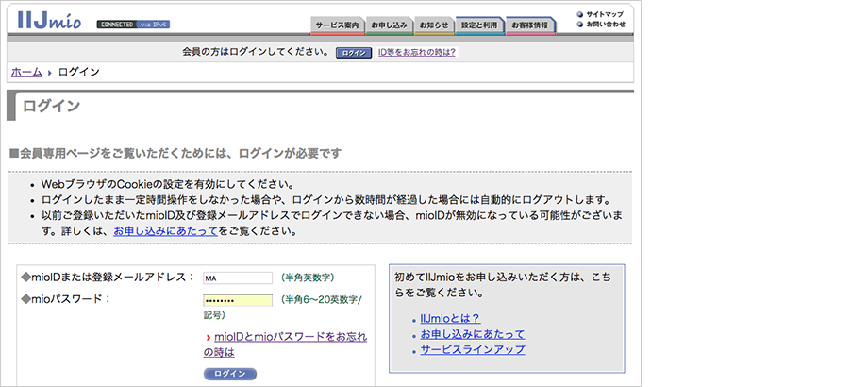868x387 pixels.
Task: Click the 会員の方はログインしてください。 text
Action: click(255, 53)
